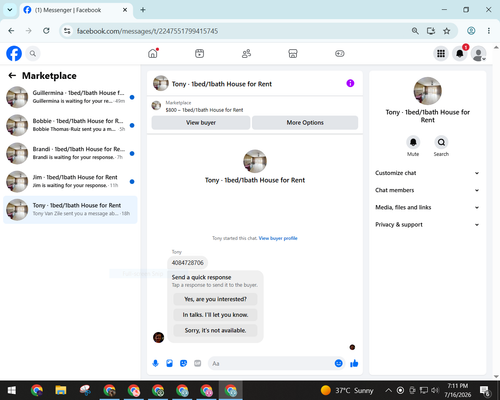This screenshot has width=500, height=400.
Task: Open Jim's house rental conversation
Action: [x=70, y=181]
